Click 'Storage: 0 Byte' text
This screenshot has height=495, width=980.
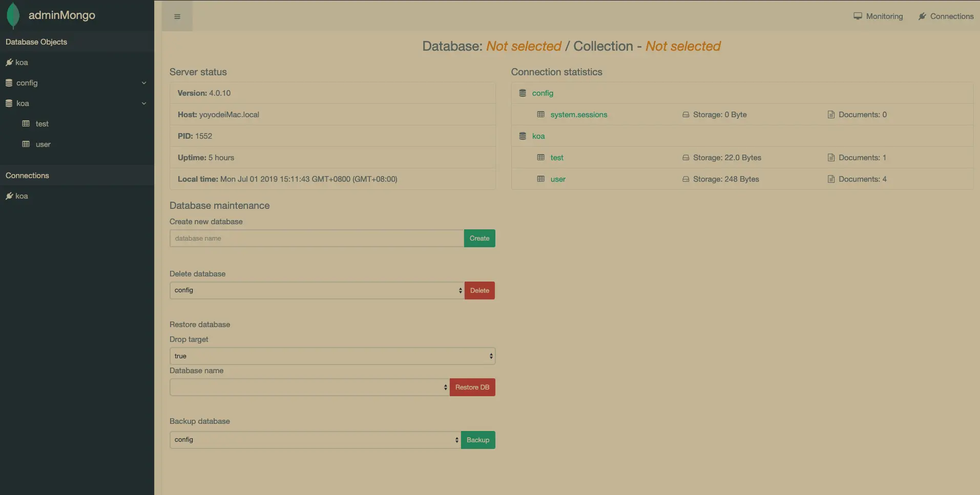pos(720,115)
